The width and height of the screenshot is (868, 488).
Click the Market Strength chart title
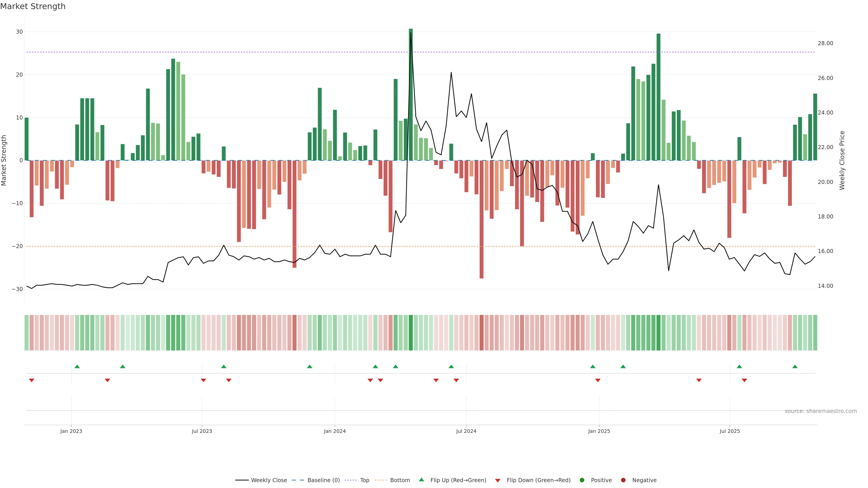pos(33,6)
